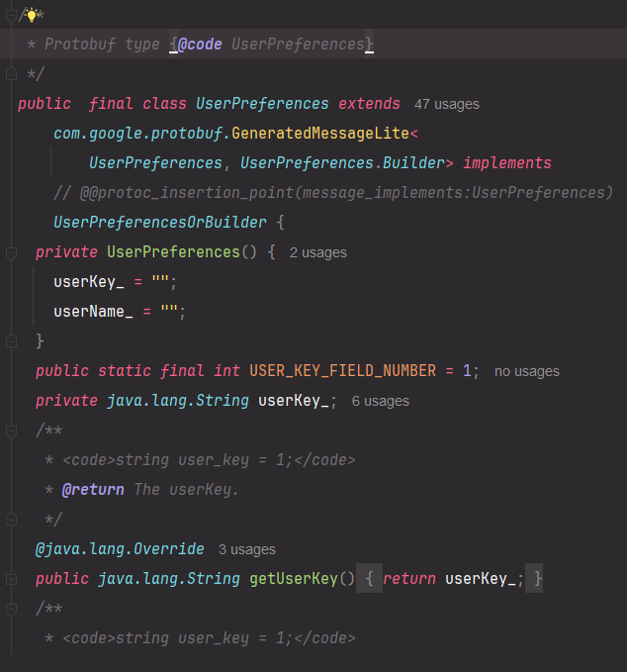Collapse the Protobuf type doc comment fold marker
627x672 pixels.
(x=11, y=16)
